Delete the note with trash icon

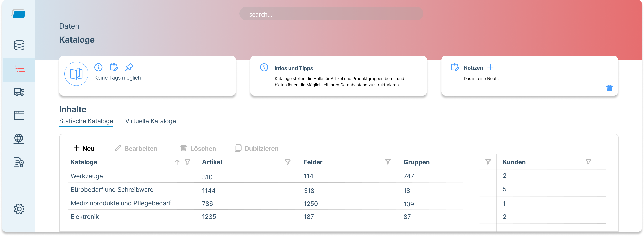pos(609,88)
